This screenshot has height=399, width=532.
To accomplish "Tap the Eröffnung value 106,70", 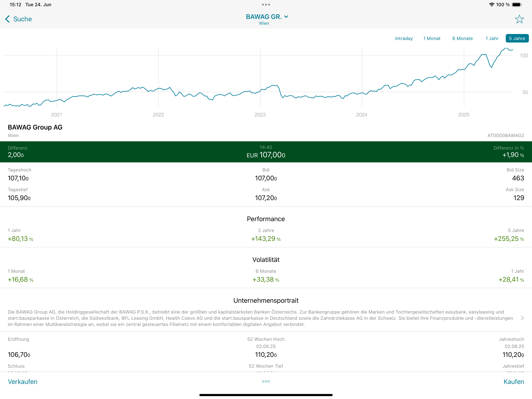I will 19,355.
